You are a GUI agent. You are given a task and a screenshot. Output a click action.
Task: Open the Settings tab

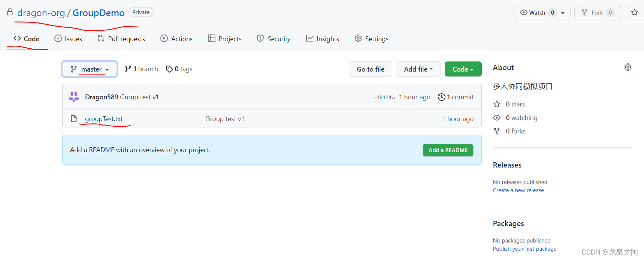click(371, 39)
